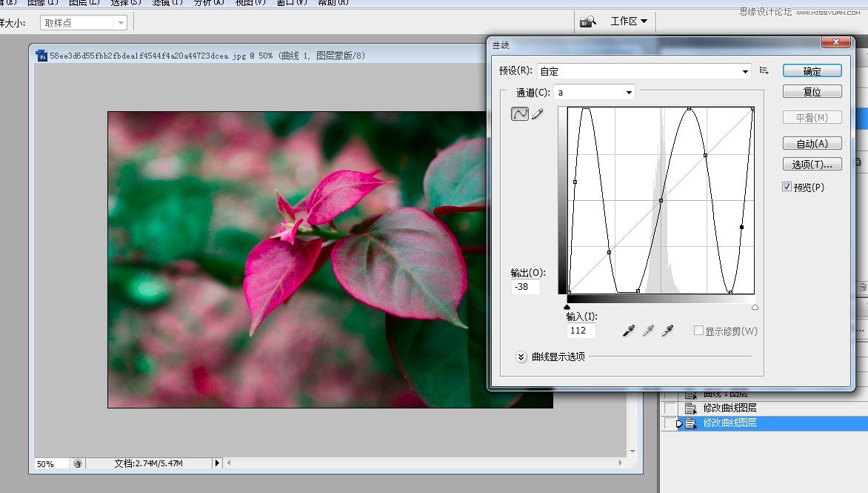Toggle the 预览(P) preview checkbox
Viewport: 868px width, 493px height.
[x=787, y=187]
